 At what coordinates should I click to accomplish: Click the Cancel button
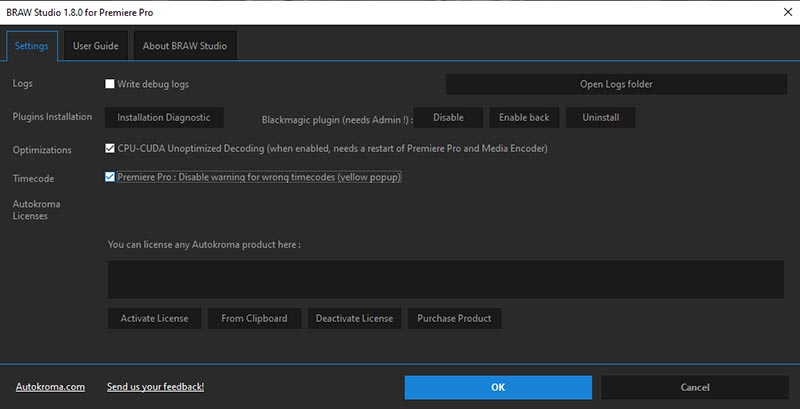(x=695, y=388)
